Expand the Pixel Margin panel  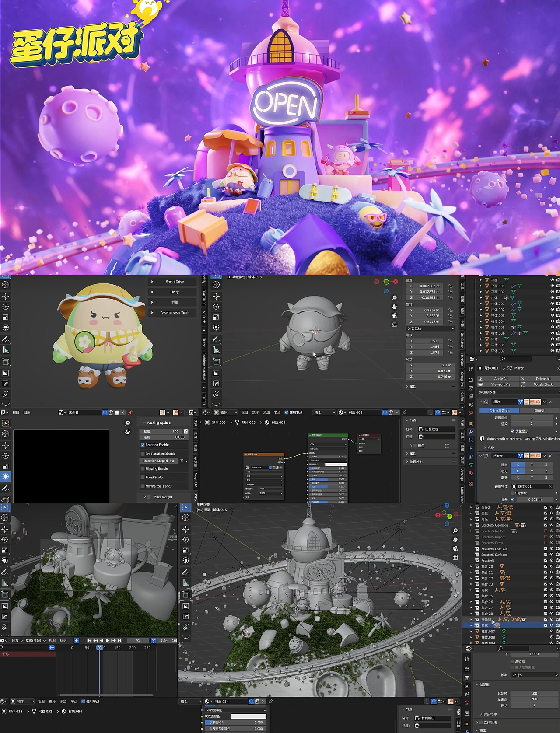[144, 497]
